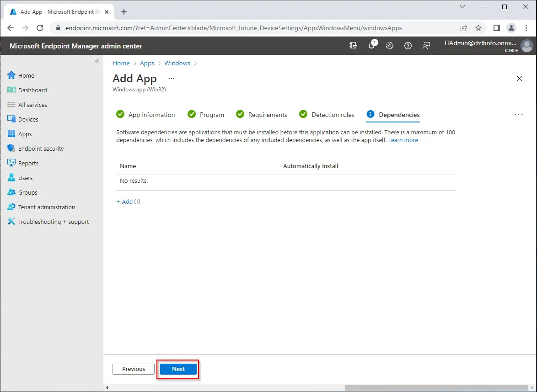Open the help question mark icon
Screen dimensions: 537x392
(x=408, y=46)
